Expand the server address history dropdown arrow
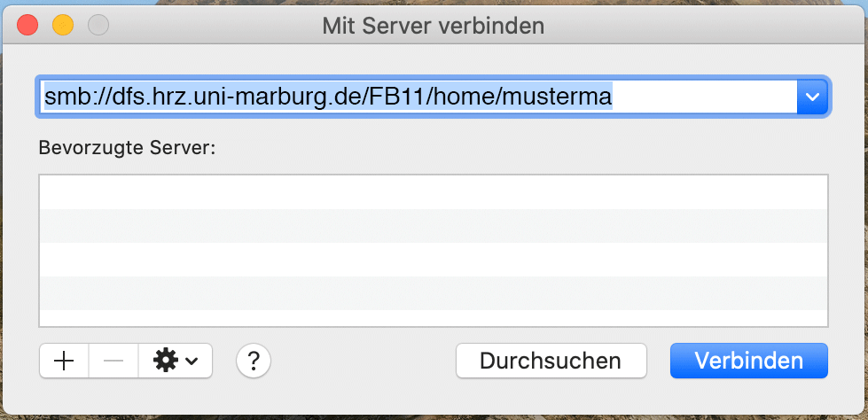The width and height of the screenshot is (868, 420). tap(812, 97)
